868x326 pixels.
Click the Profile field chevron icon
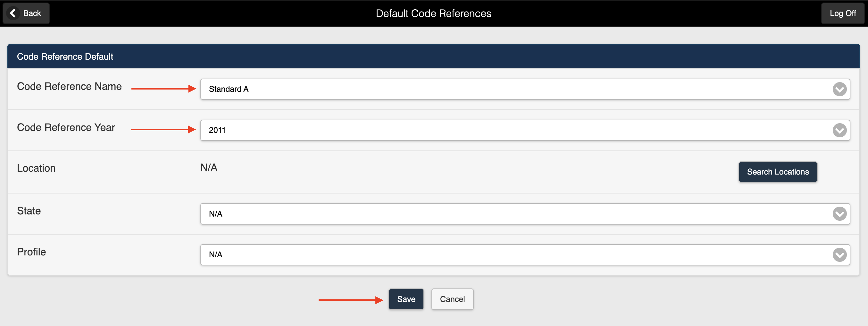coord(839,255)
